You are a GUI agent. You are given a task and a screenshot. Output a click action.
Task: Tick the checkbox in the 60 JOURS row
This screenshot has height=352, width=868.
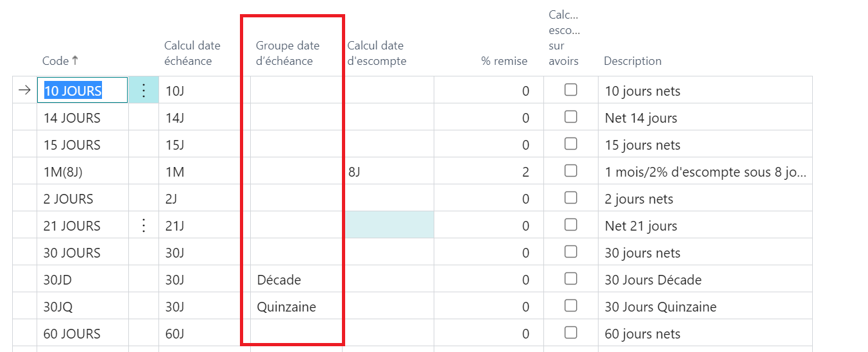(570, 333)
